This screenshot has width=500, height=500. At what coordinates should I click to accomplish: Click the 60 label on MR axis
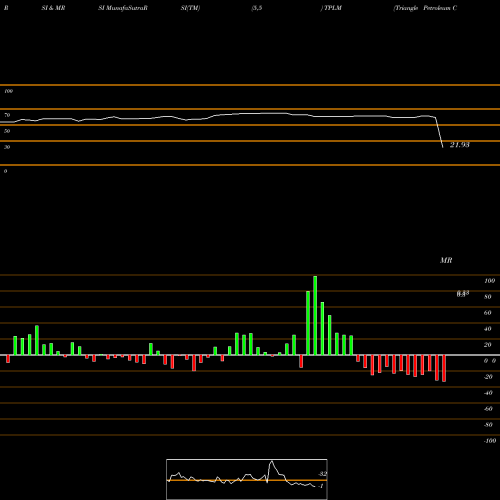(x=488, y=313)
